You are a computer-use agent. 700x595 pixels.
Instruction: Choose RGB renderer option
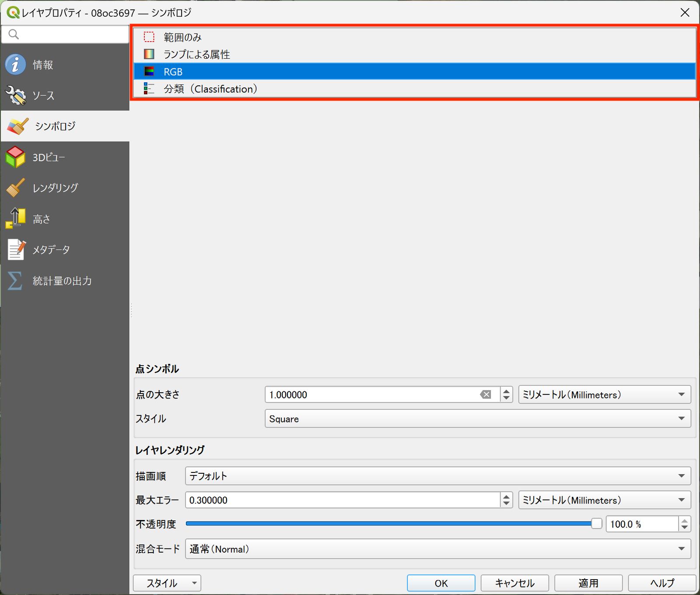click(x=415, y=71)
